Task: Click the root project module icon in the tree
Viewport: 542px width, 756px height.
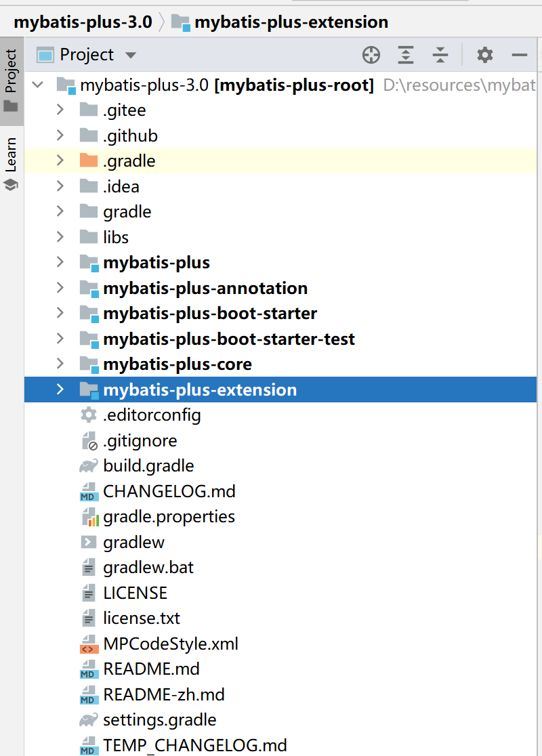Action: [66, 85]
